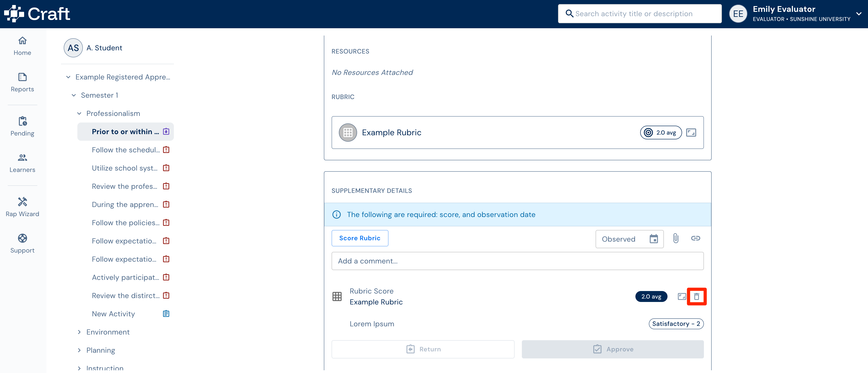Go to Pending in the sidebar
Screen dimensions: 868x373
point(22,126)
